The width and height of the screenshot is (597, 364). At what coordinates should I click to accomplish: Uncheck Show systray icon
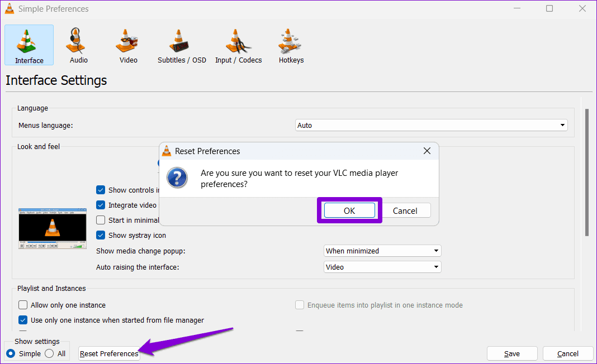[101, 235]
